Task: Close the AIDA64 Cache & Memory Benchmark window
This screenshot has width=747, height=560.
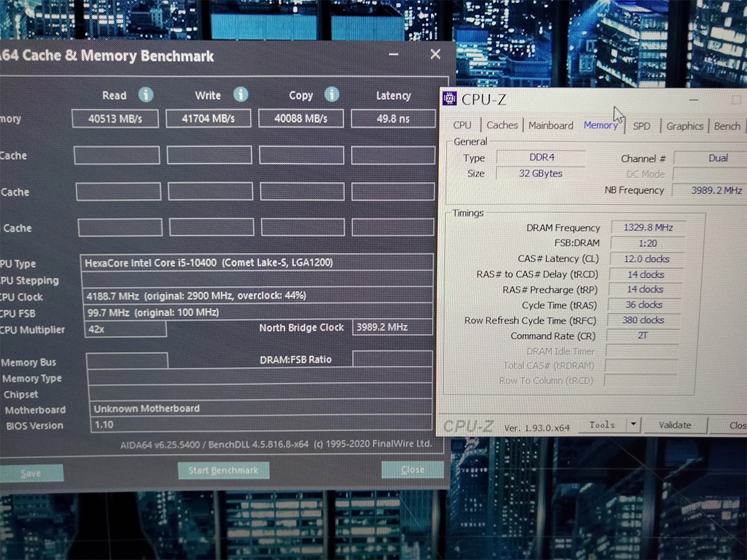Action: 435,55
